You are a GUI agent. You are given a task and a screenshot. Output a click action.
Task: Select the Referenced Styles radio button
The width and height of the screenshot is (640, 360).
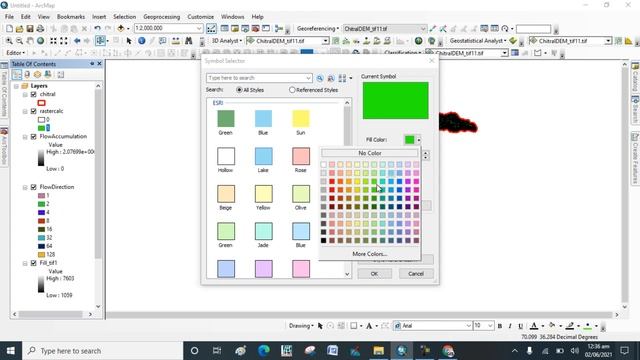292,90
